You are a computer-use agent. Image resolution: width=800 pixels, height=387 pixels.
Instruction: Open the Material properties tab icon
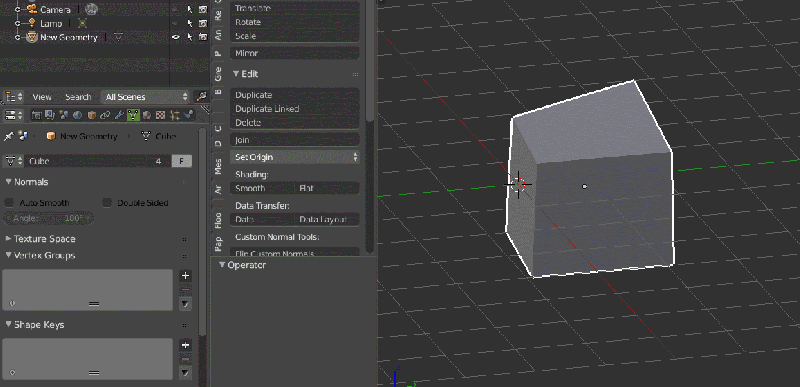pos(146,115)
